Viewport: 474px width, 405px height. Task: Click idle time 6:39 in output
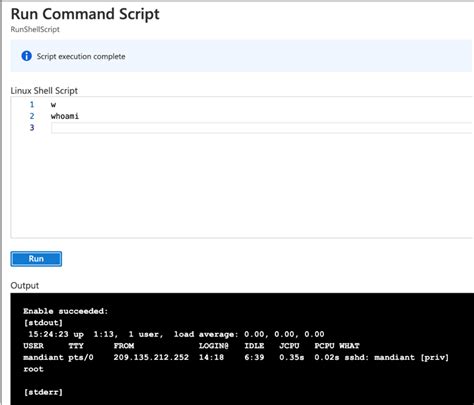coord(254,357)
